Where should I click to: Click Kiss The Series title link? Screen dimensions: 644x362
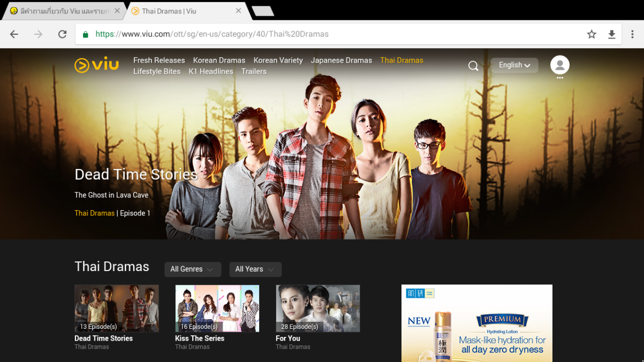pyautogui.click(x=200, y=338)
